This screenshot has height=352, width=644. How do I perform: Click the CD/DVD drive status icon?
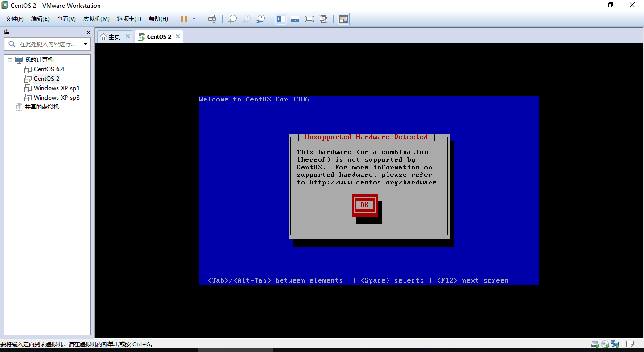(605, 344)
